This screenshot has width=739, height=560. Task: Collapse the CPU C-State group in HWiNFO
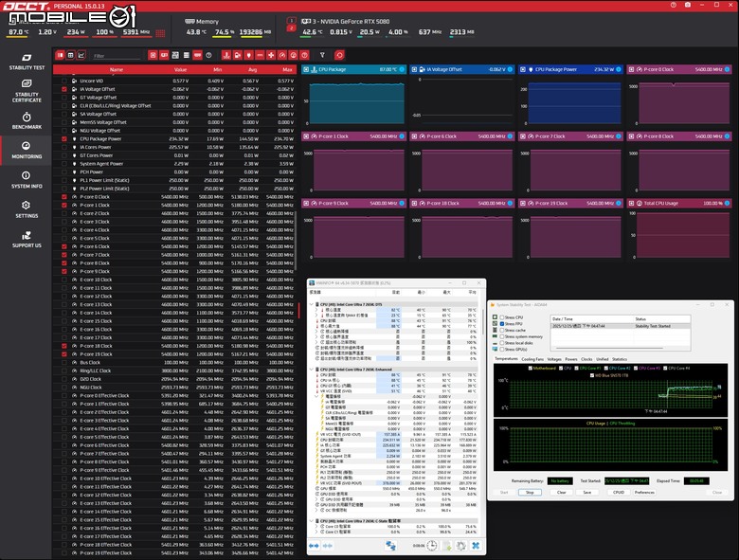[311, 521]
